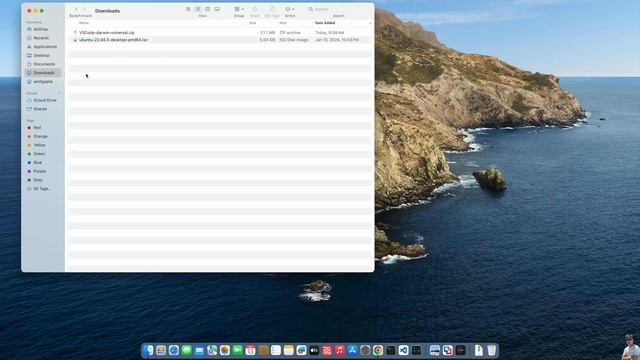The image size is (640, 360).
Task: Open Trash from the Dock
Action: 491,350
